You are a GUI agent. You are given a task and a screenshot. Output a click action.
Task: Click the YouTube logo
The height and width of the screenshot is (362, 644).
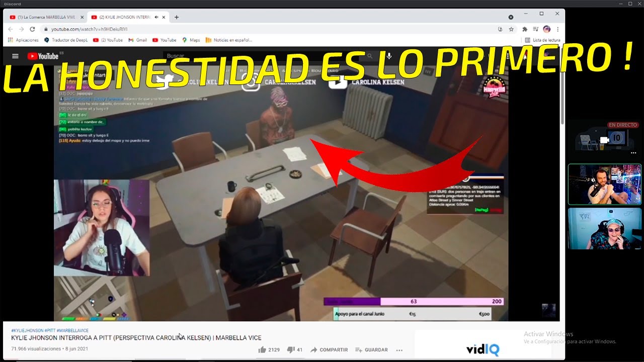click(43, 56)
